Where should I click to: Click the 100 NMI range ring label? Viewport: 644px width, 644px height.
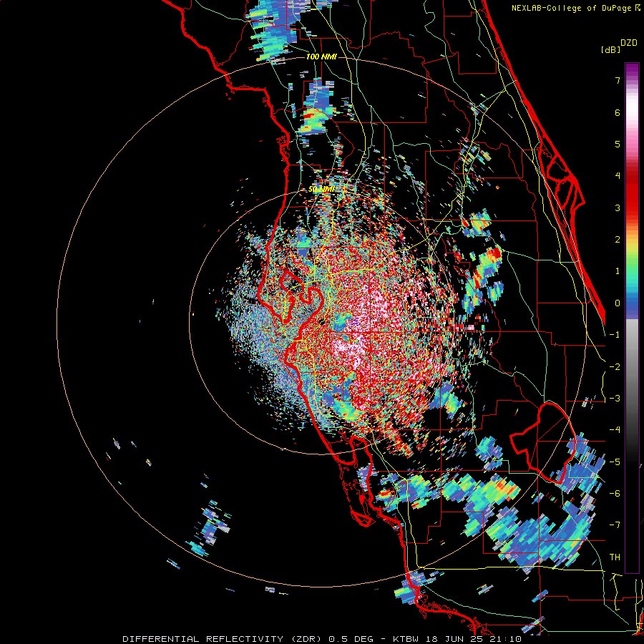coord(321,57)
